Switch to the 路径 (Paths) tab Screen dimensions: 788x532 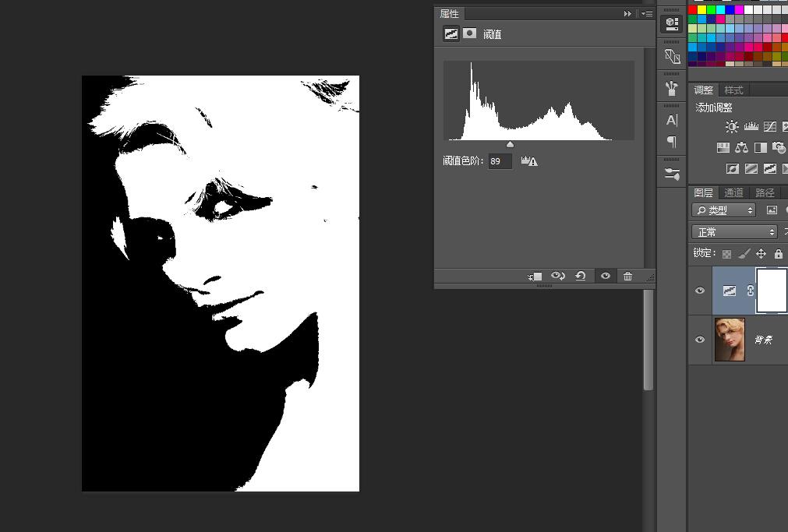click(765, 192)
